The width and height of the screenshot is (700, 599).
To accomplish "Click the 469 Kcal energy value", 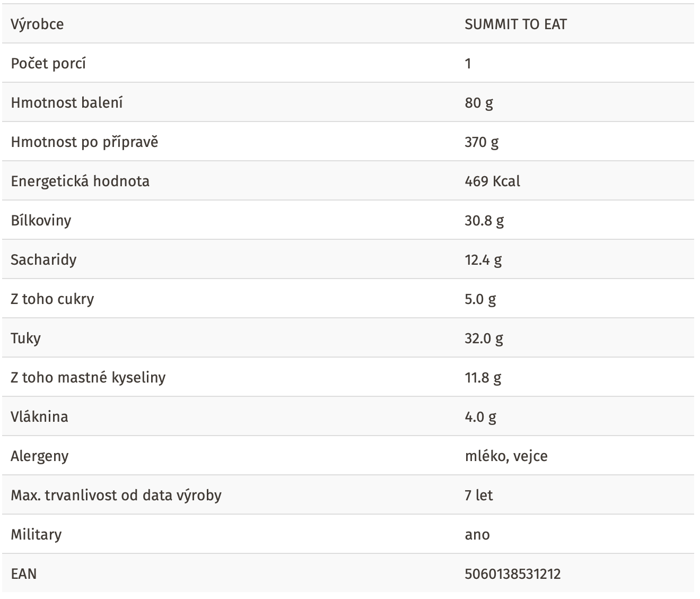I will tap(492, 181).
